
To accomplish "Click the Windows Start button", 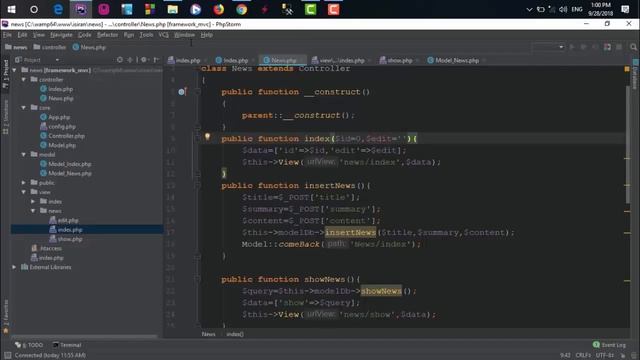I will 11,9.
